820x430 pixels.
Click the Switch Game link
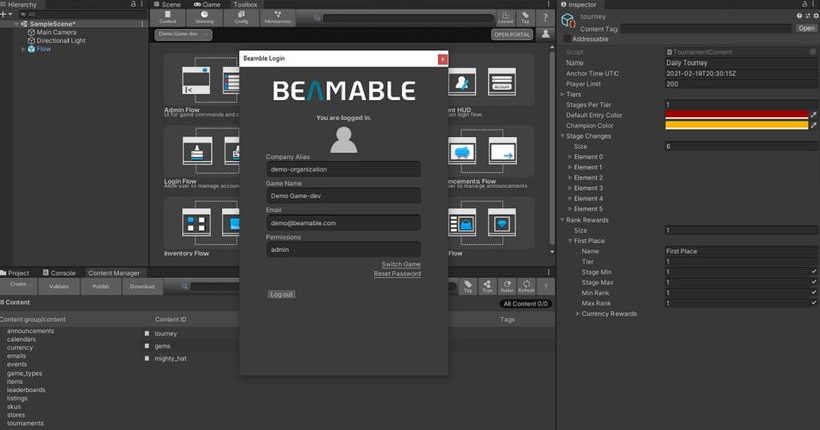click(401, 264)
